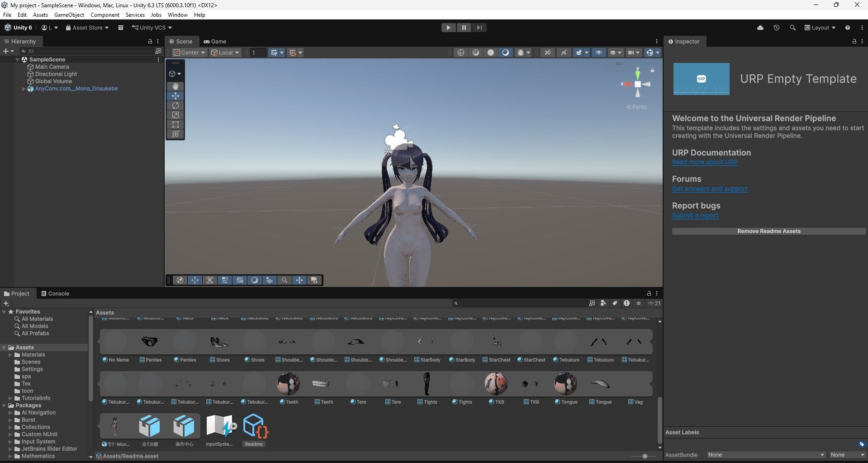
Task: Open the AssetBundle None dropdown
Action: point(767,455)
